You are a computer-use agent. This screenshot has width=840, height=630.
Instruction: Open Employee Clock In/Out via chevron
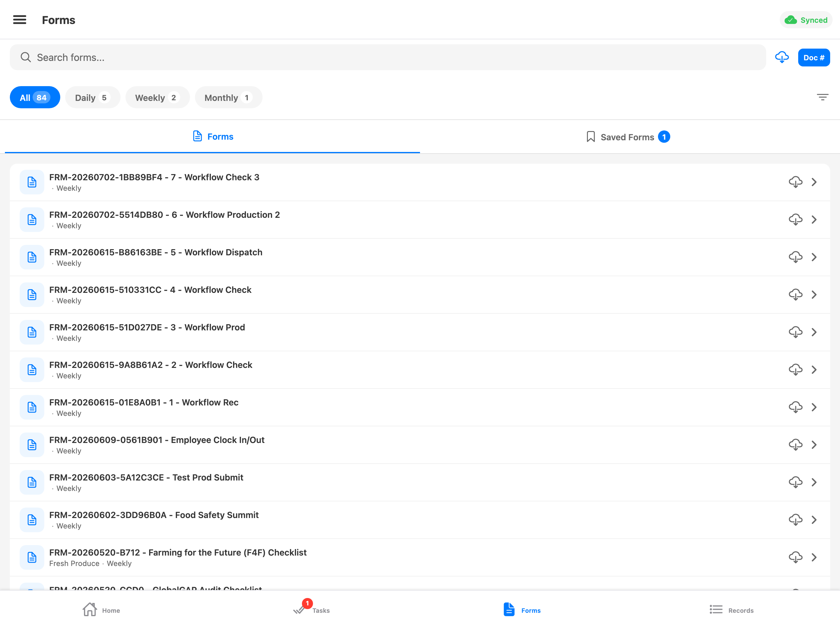[x=814, y=445]
